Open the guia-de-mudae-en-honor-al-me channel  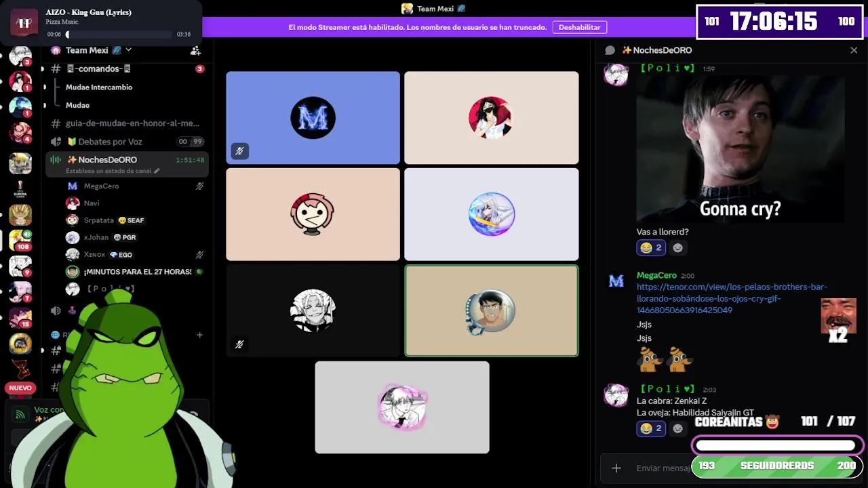pyautogui.click(x=127, y=123)
